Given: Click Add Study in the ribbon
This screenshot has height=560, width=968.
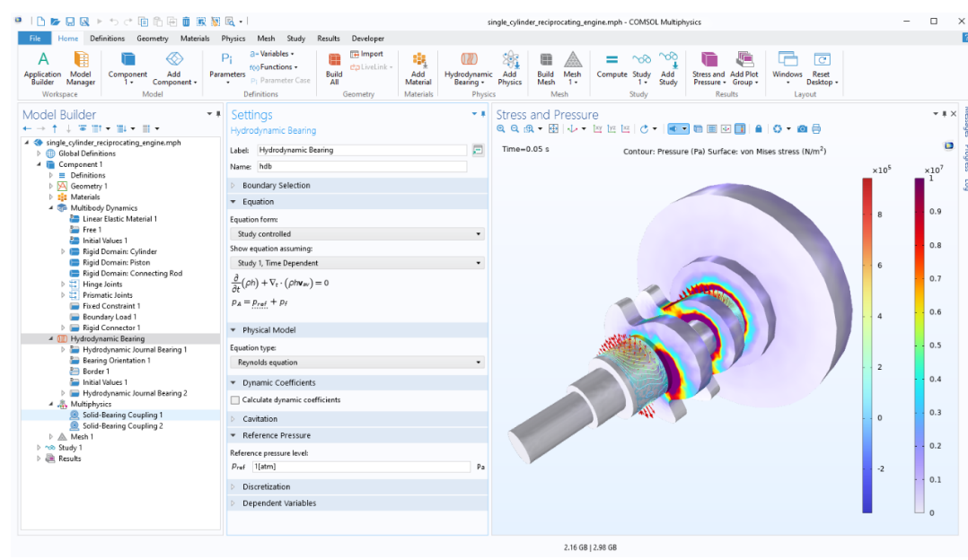Looking at the screenshot, I should point(668,68).
